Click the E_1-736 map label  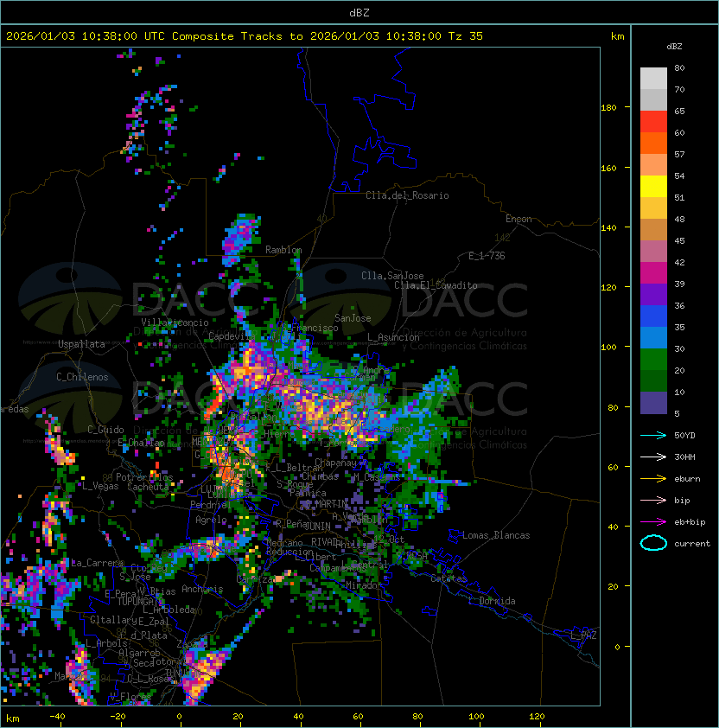[x=487, y=256]
